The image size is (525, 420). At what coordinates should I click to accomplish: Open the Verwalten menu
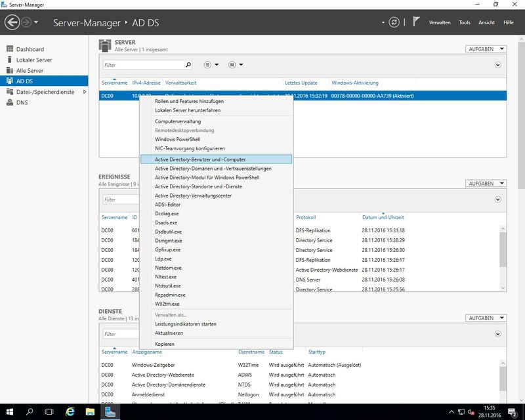click(x=440, y=22)
